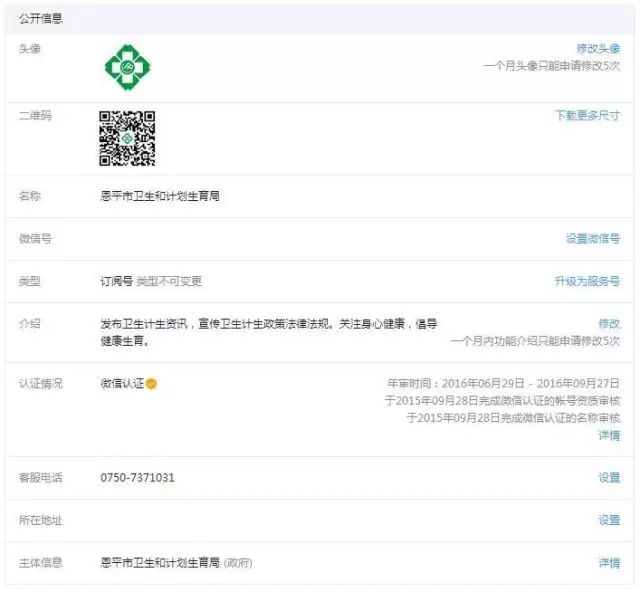
Task: Click the (政府) label in 主体信息 row
Action: [238, 563]
